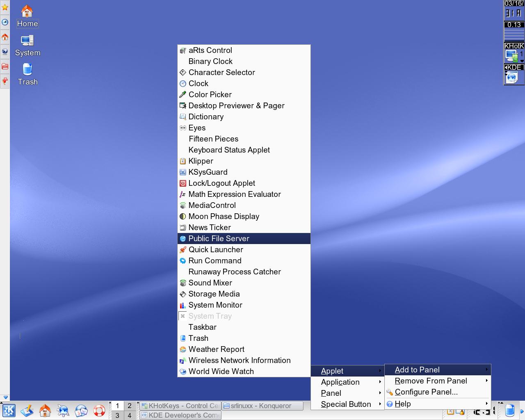
Task: Switch to virtual desktop 4 in pager
Action: [x=130, y=415]
